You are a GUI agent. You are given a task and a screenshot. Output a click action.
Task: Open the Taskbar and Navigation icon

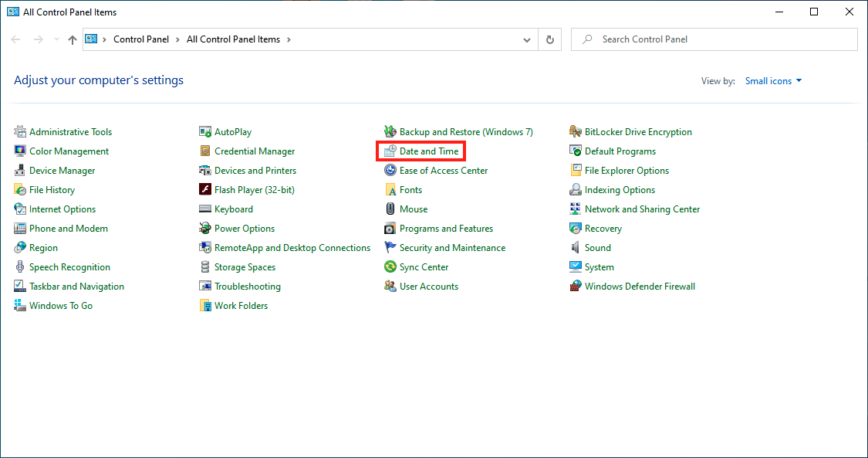pos(20,287)
